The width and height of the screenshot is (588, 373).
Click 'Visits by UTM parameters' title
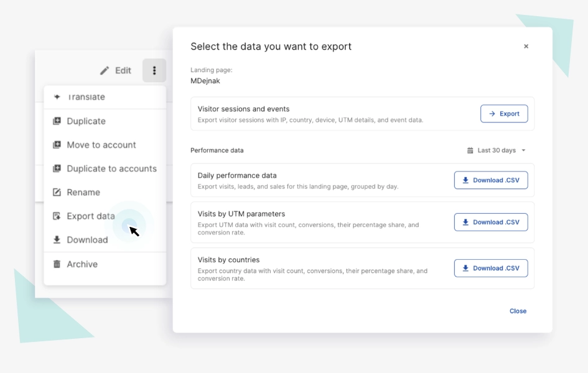(x=241, y=214)
